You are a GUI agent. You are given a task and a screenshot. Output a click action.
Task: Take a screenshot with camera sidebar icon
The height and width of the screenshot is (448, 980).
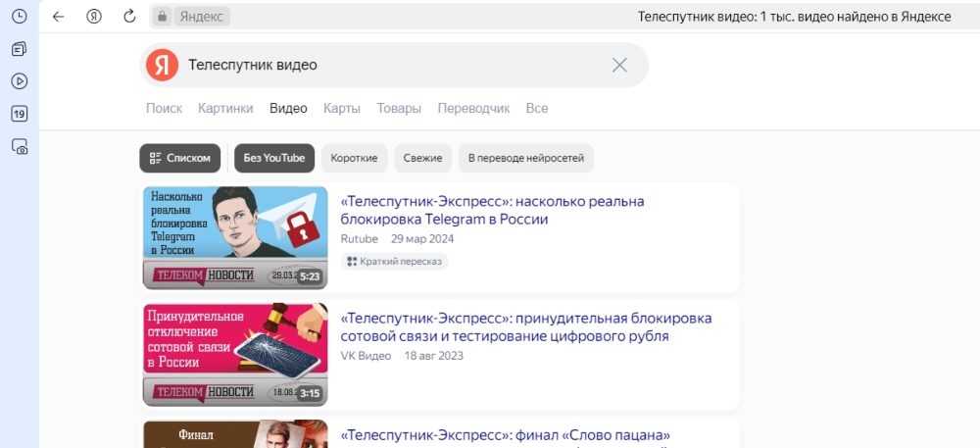[20, 147]
